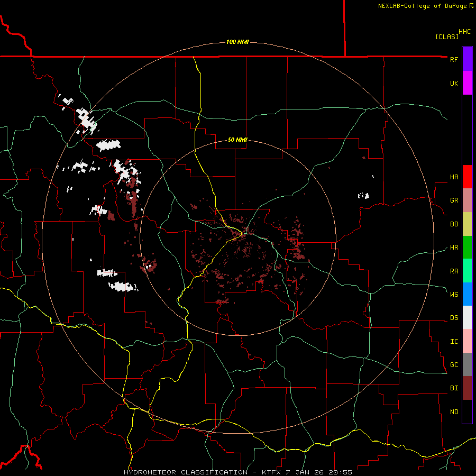Image resolution: width=476 pixels, height=476 pixels.
Task: Click the HR green legend swatch
Action: click(467, 248)
